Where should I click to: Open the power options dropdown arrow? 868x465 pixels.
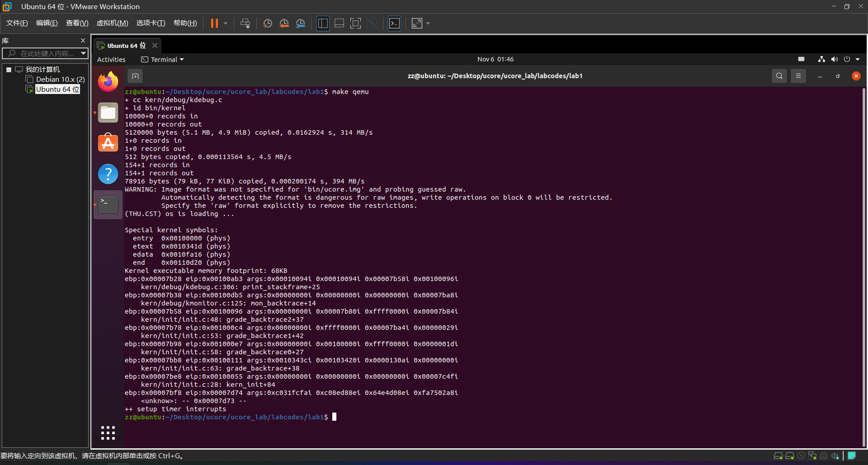[x=226, y=23]
